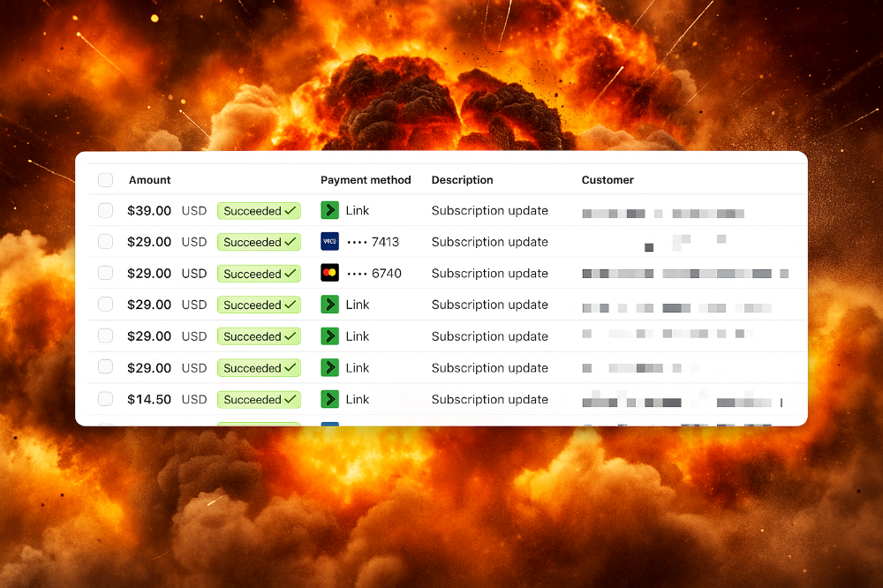
Task: Click the Link icon in the fifth row
Action: pos(329,336)
